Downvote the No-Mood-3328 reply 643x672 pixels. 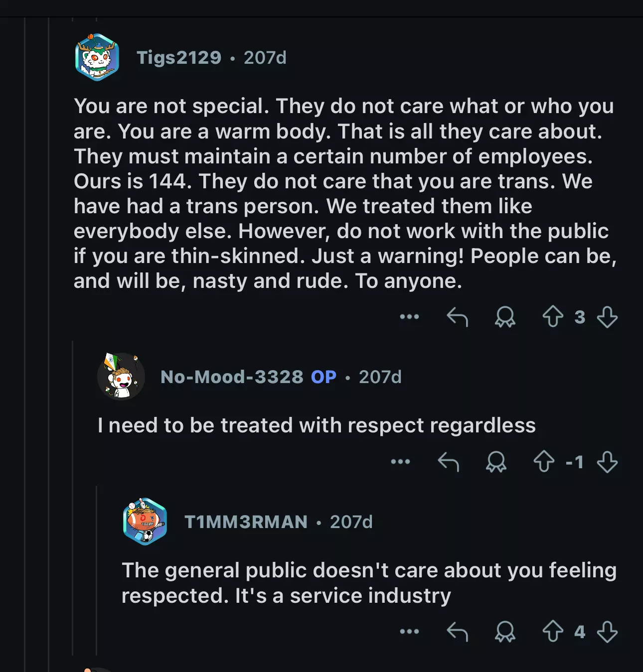607,462
